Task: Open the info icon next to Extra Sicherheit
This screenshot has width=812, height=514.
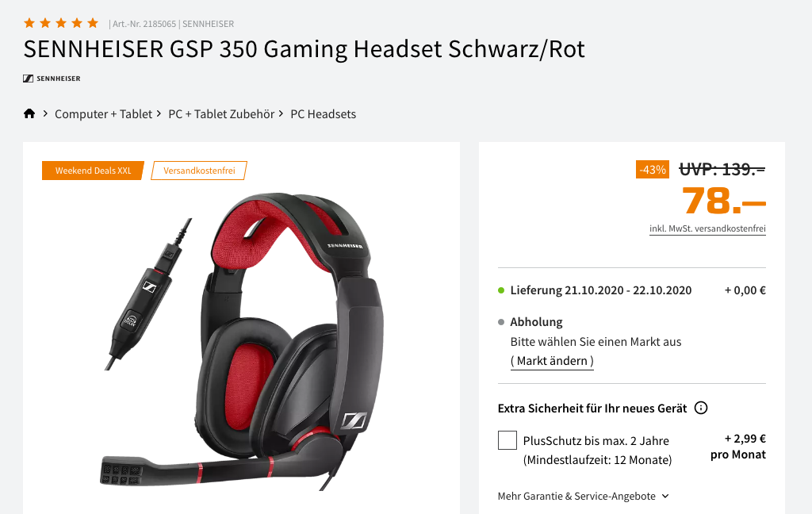Action: [x=701, y=408]
